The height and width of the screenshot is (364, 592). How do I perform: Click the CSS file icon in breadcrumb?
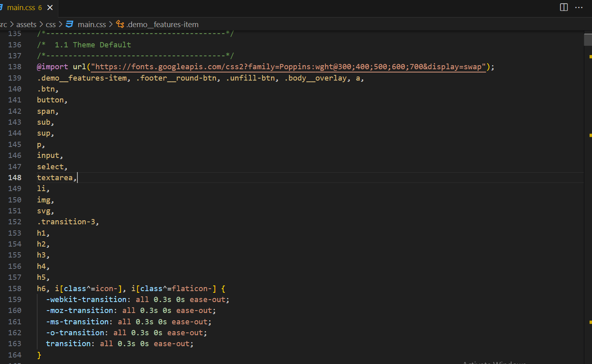70,24
